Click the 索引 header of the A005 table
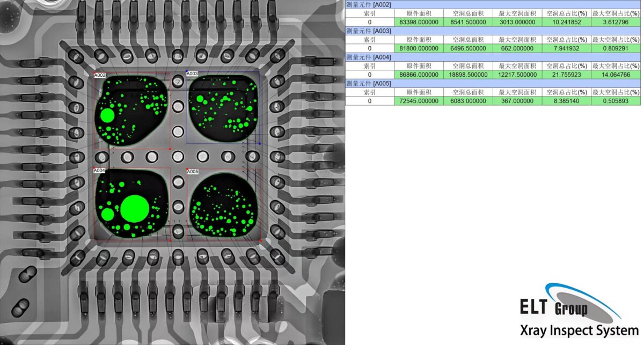Image resolution: width=644 pixels, height=345 pixels. [x=370, y=92]
